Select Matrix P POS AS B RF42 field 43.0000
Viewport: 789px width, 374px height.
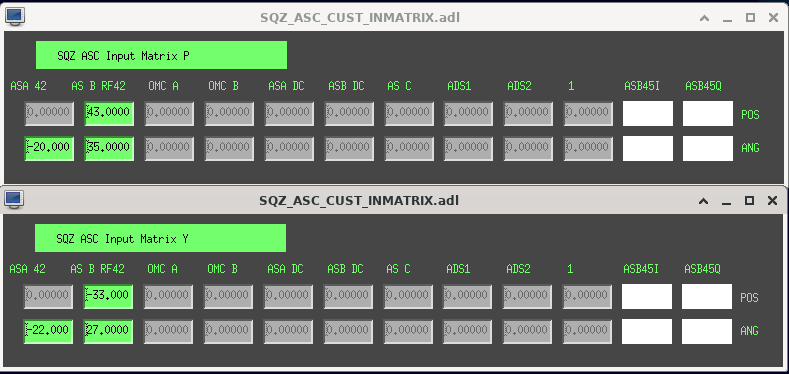109,114
